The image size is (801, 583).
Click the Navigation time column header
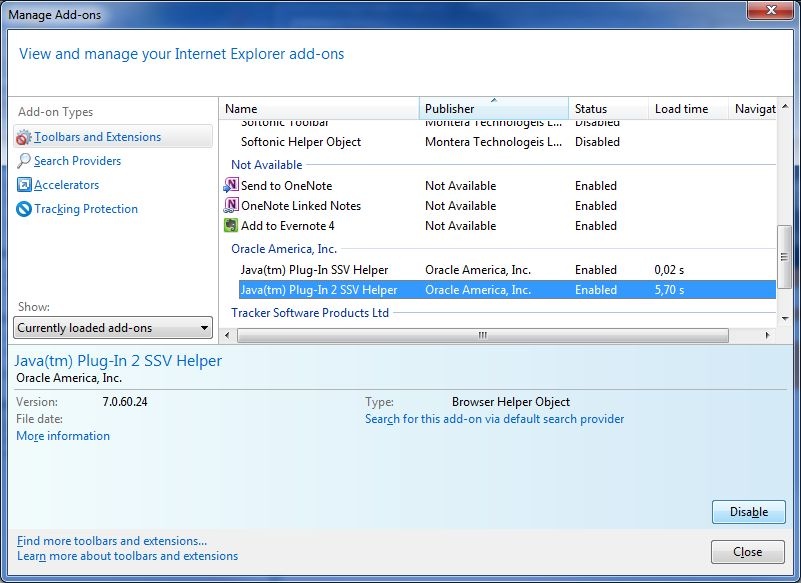point(753,109)
